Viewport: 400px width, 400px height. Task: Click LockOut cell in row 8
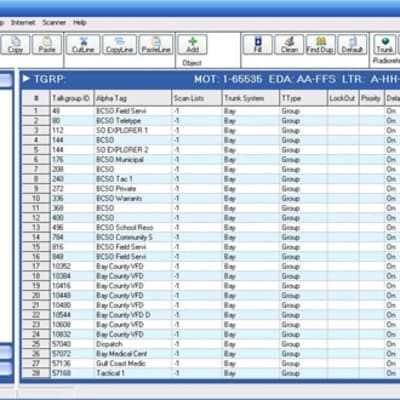(343, 179)
